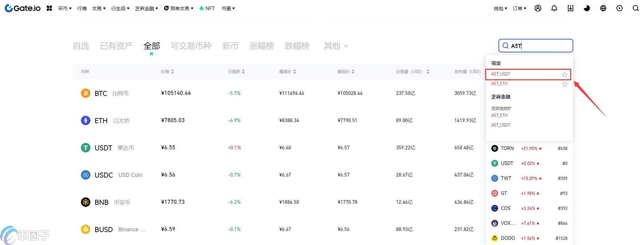Star the A5T_ETH spot pair
The height and width of the screenshot is (245, 644).
pyautogui.click(x=564, y=84)
